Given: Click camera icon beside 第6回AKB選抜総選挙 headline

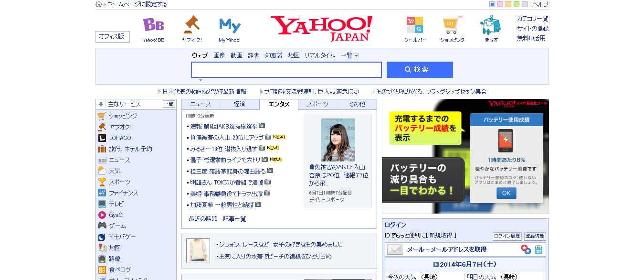Looking at the screenshot, I should [262, 126].
